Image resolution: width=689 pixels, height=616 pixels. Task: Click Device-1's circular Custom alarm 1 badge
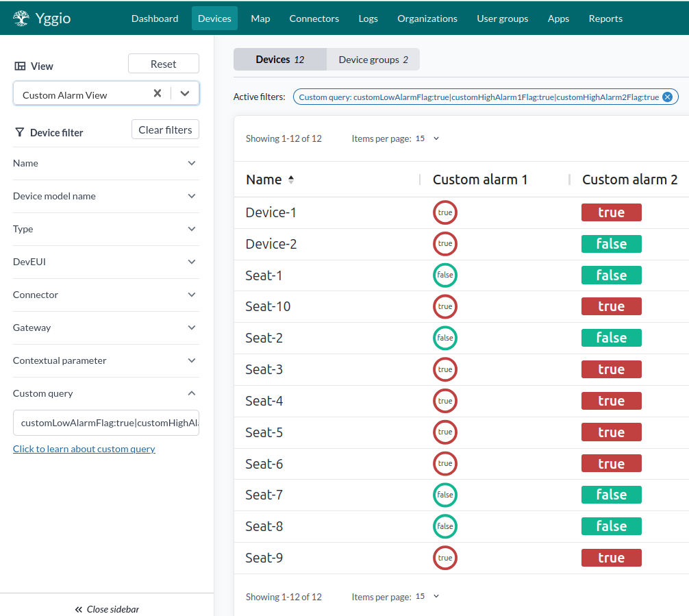[445, 212]
